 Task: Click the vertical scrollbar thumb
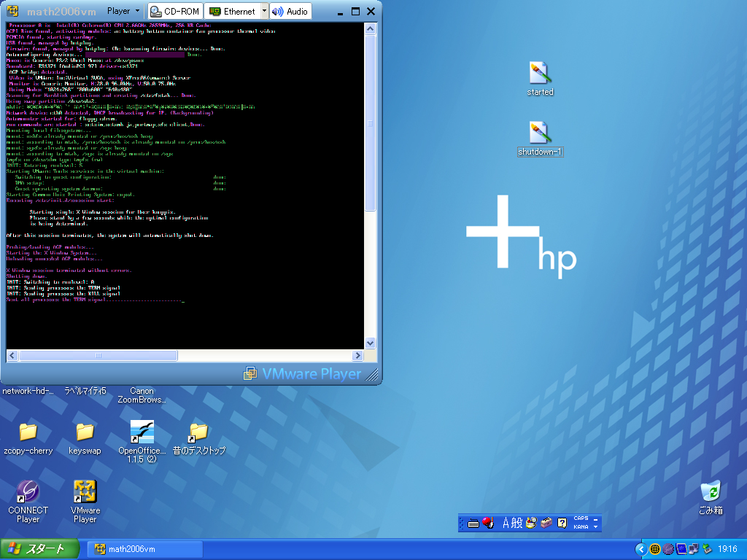(370, 122)
